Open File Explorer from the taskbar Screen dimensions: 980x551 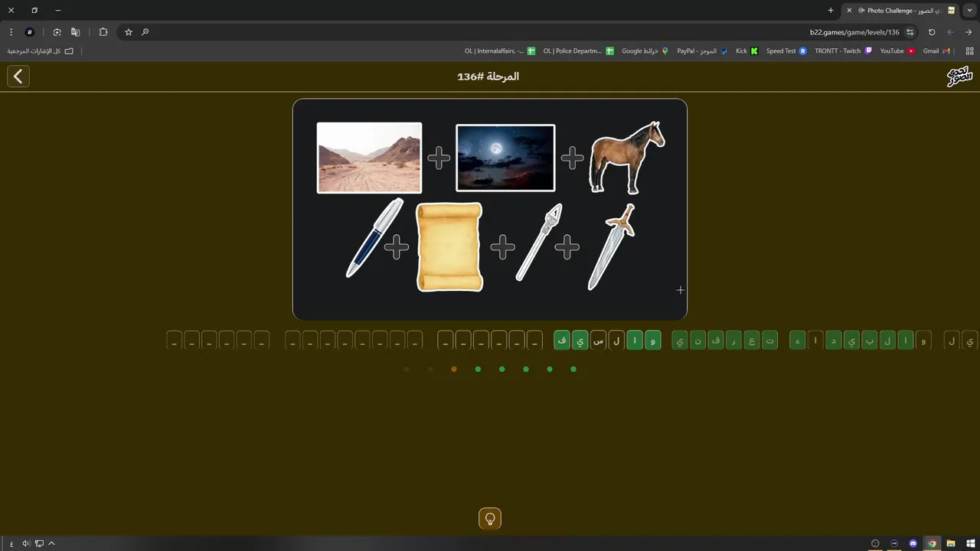[x=950, y=543]
